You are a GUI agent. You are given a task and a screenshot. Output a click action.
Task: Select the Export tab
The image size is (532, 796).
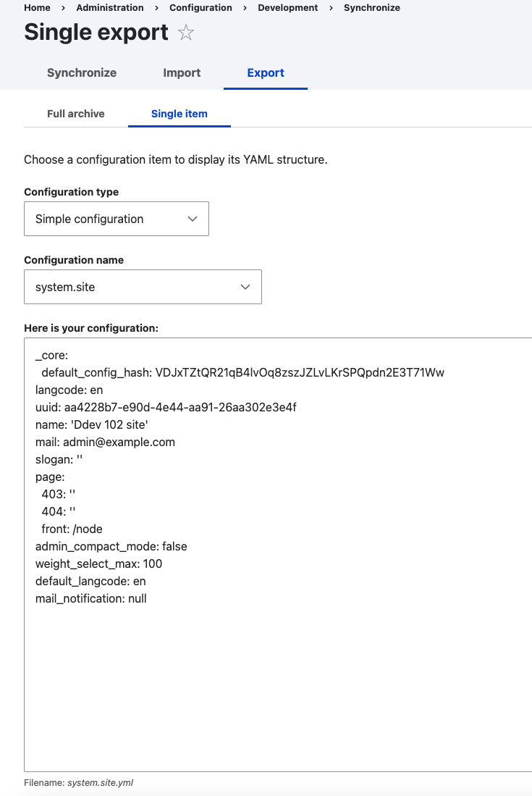[x=265, y=72]
